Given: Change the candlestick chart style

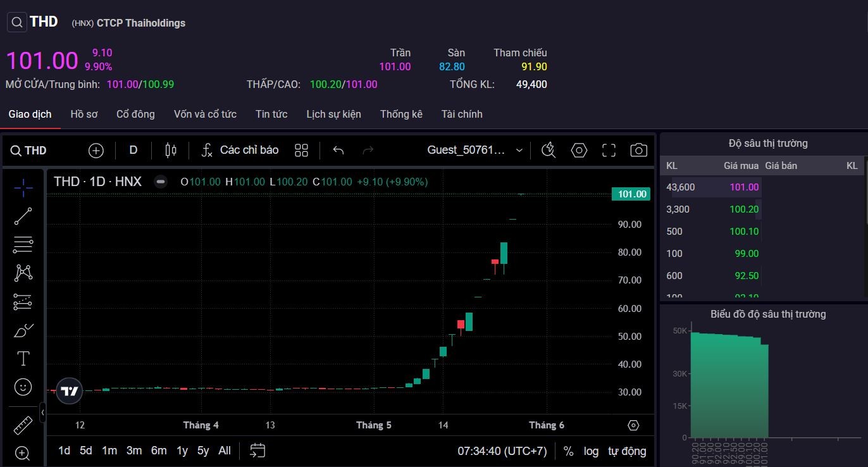Looking at the screenshot, I should [x=171, y=151].
